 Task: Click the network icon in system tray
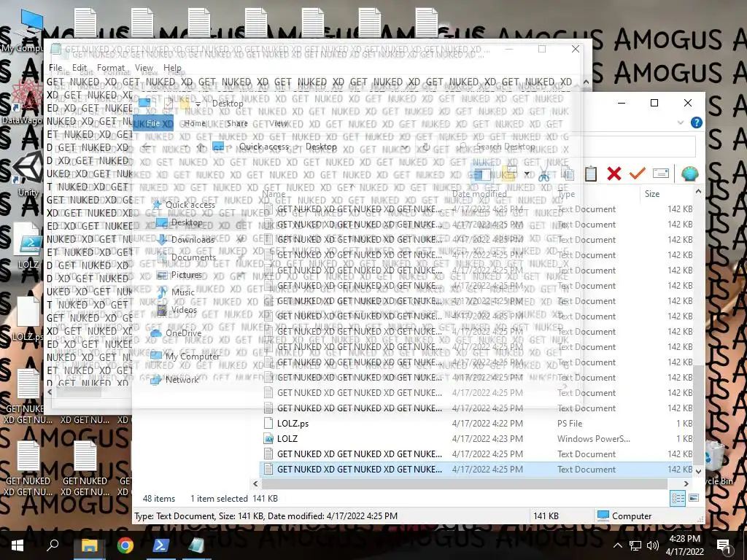[x=635, y=545]
